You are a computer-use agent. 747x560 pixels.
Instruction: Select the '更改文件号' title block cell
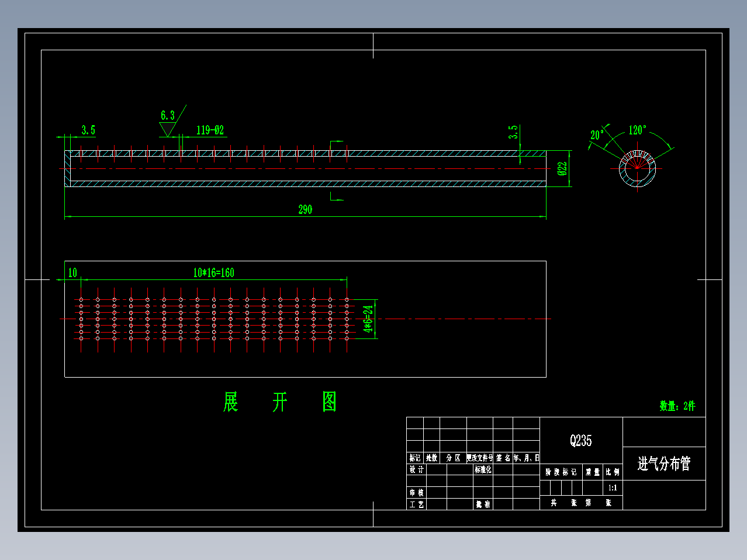pos(480,458)
